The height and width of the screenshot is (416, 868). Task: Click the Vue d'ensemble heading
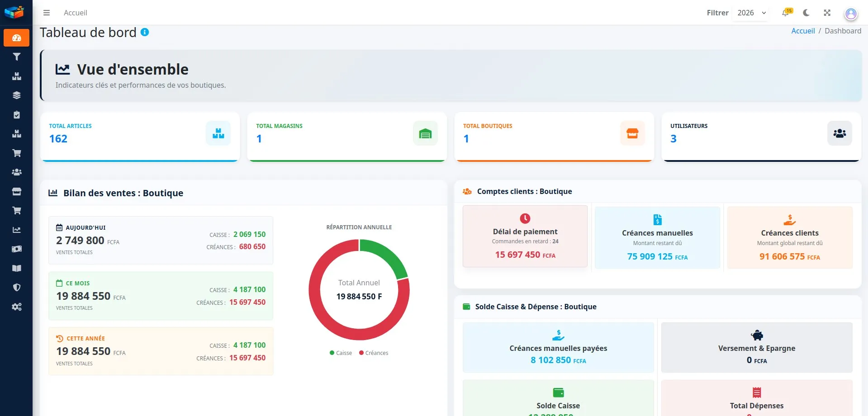pyautogui.click(x=133, y=69)
